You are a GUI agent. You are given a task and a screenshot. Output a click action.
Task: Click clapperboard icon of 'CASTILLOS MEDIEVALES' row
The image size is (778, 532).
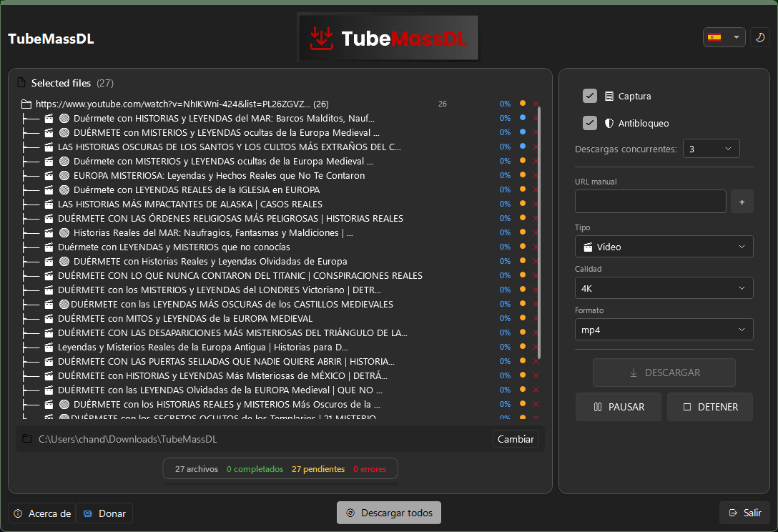(x=49, y=305)
